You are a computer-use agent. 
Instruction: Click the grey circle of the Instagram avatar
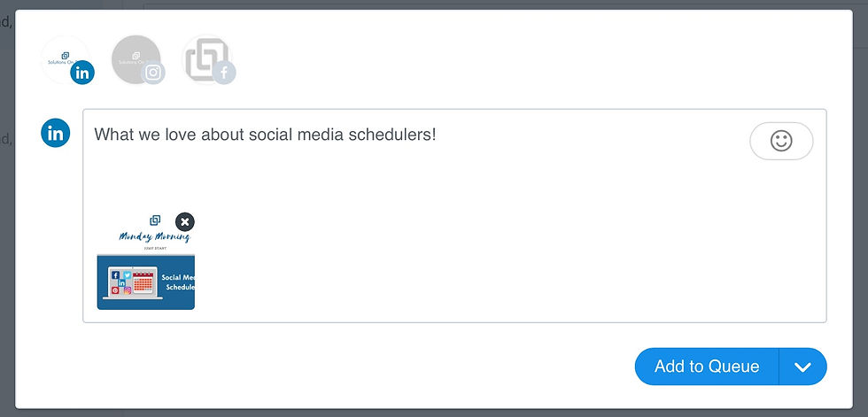131,55
